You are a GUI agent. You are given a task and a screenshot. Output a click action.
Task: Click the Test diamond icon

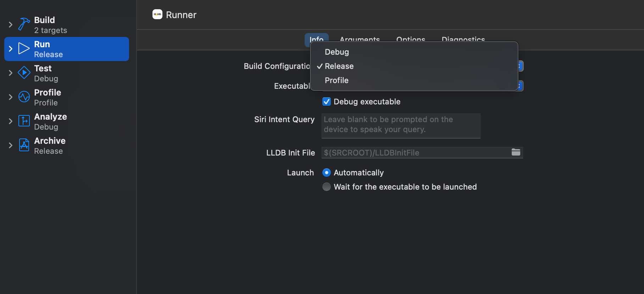(x=24, y=73)
